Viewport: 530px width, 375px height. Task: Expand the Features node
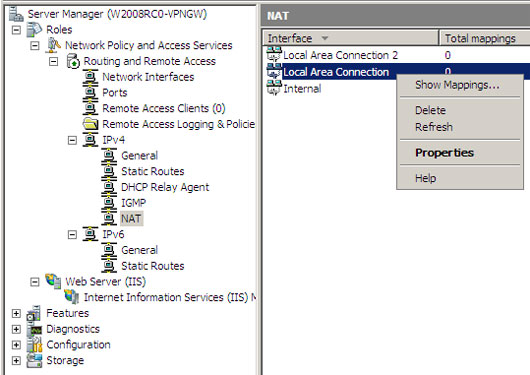coord(16,313)
